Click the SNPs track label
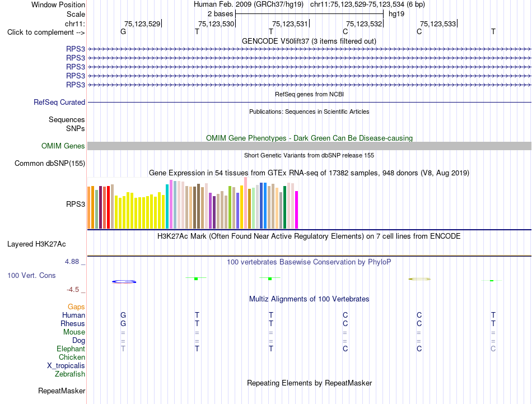This screenshot has height=404, width=532. (76, 128)
